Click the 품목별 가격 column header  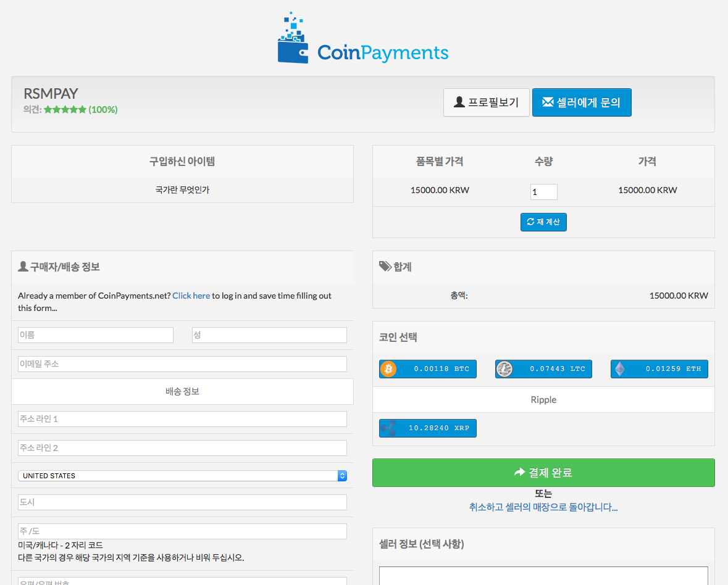[x=440, y=162]
